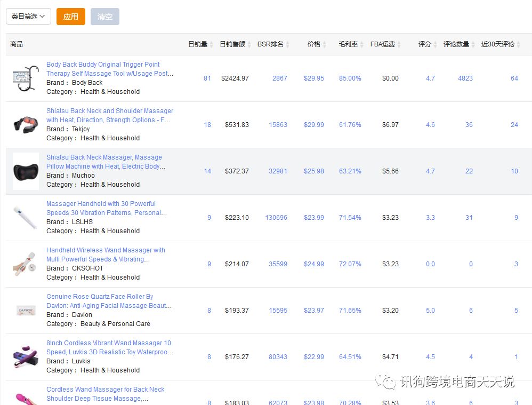Click BSR rank 2867 value

point(279,78)
